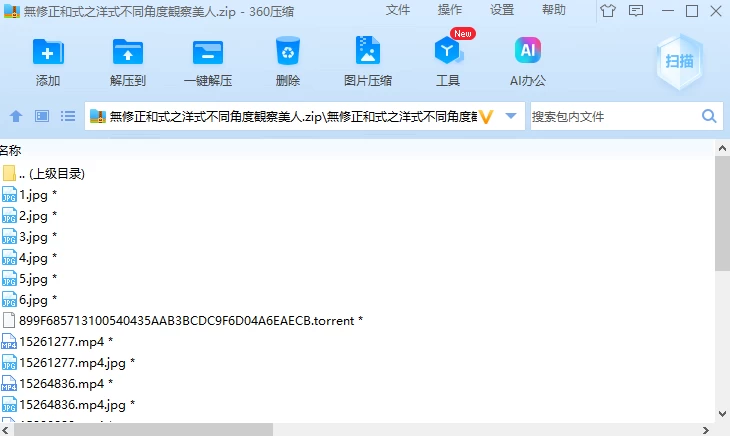The height and width of the screenshot is (436, 730).
Task: Open the 解压到 (Extract to) tool
Action: 128,52
